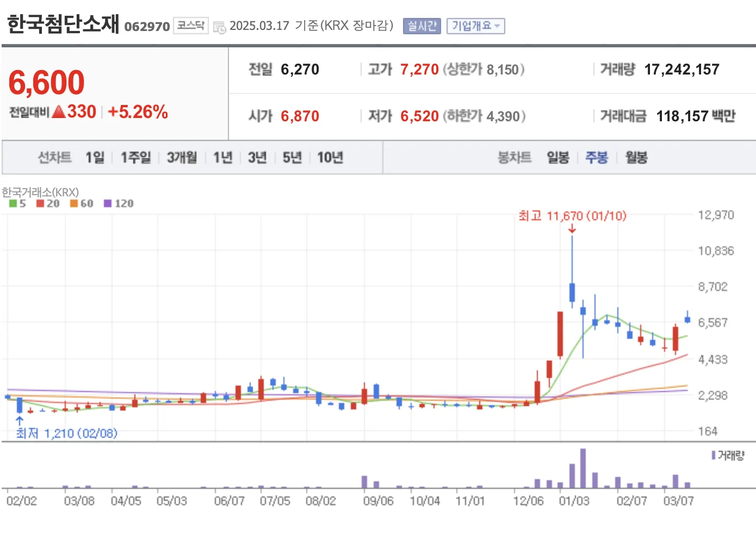Click the 고가 value 7,270
756x534 pixels.
(x=419, y=70)
